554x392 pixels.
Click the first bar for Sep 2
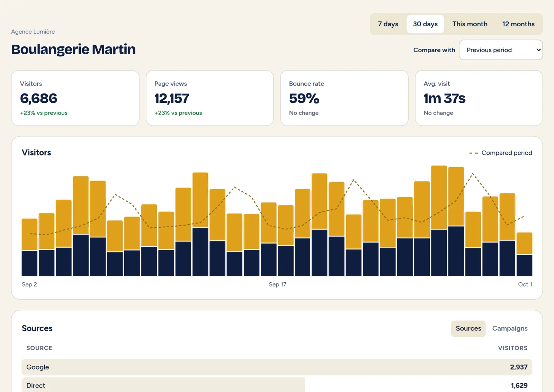click(29, 247)
